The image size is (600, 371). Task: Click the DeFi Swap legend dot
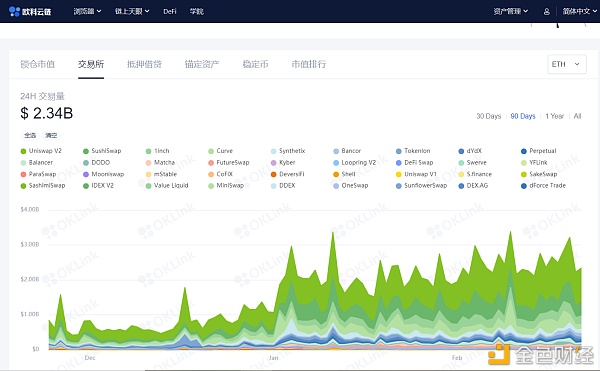(399, 163)
